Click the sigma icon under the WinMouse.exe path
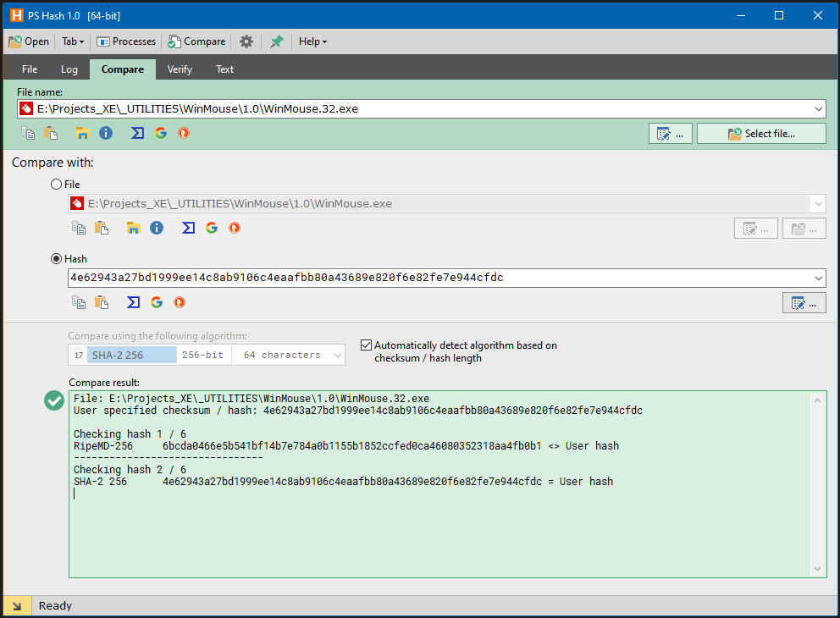The image size is (840, 618). point(188,228)
